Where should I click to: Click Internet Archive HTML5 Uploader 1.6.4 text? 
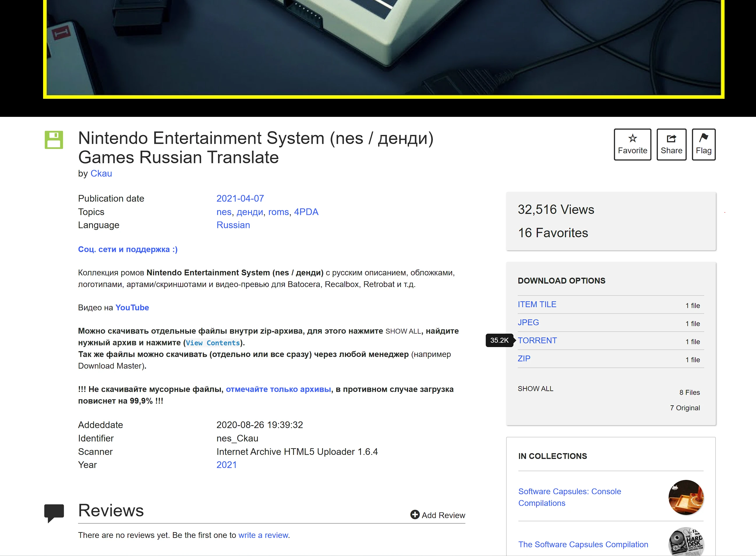coord(297,452)
